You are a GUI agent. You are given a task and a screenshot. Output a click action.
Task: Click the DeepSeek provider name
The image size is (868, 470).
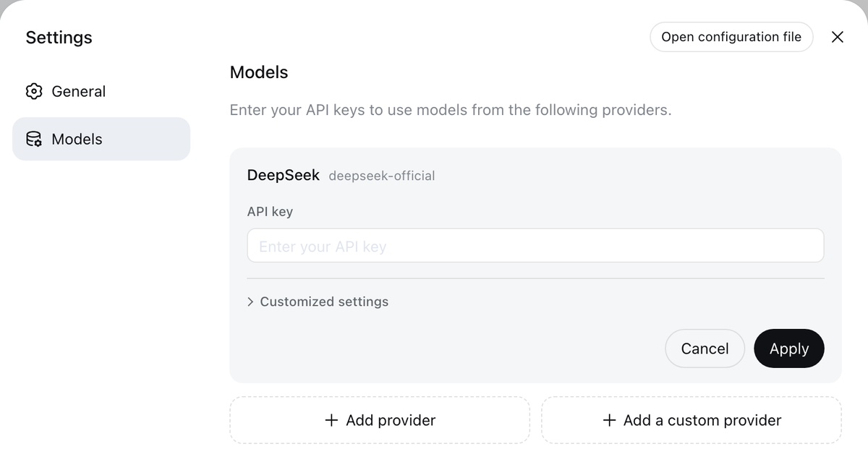pos(284,175)
